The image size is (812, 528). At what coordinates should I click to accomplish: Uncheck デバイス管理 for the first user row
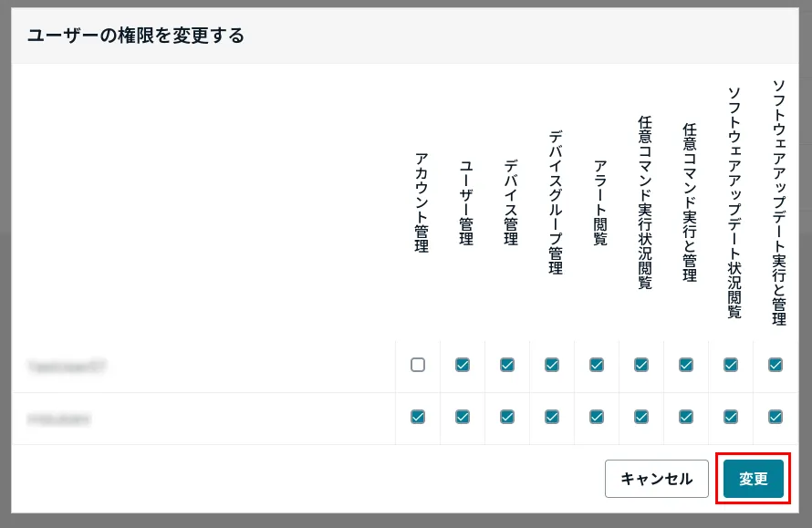tap(506, 366)
